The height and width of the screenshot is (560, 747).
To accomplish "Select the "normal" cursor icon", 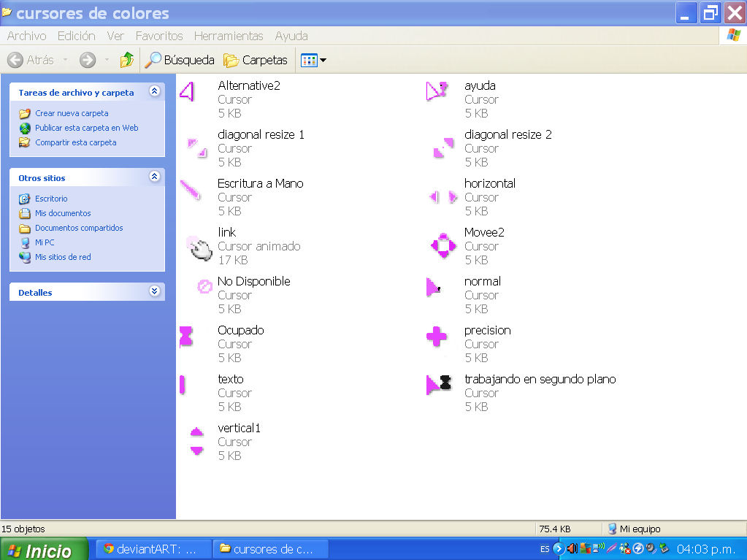I will pyautogui.click(x=434, y=288).
